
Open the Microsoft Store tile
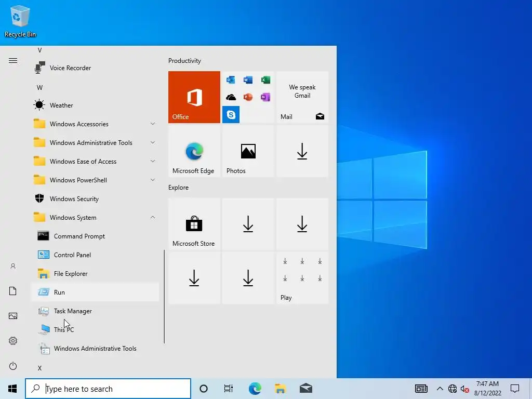coord(194,224)
